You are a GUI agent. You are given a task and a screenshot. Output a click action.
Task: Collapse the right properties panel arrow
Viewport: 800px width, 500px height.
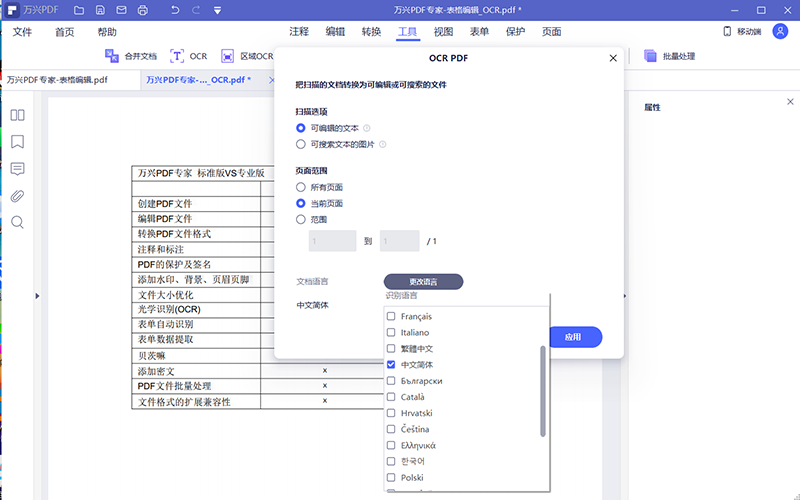click(x=625, y=296)
